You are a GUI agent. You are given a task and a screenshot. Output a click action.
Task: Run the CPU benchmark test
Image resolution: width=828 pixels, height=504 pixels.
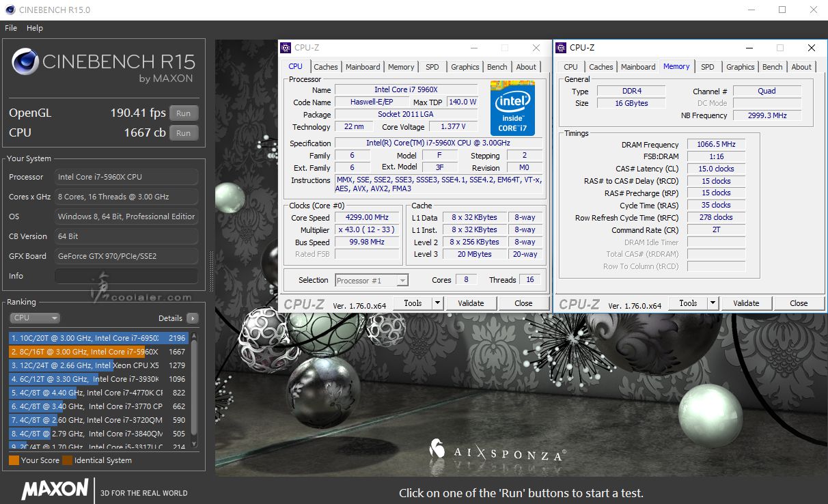(x=183, y=133)
